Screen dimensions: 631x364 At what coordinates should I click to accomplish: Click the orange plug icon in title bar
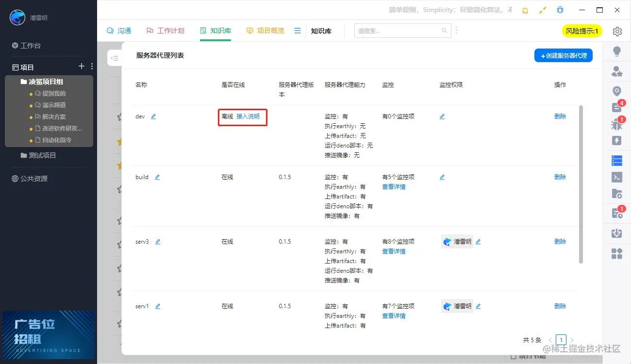tap(543, 10)
